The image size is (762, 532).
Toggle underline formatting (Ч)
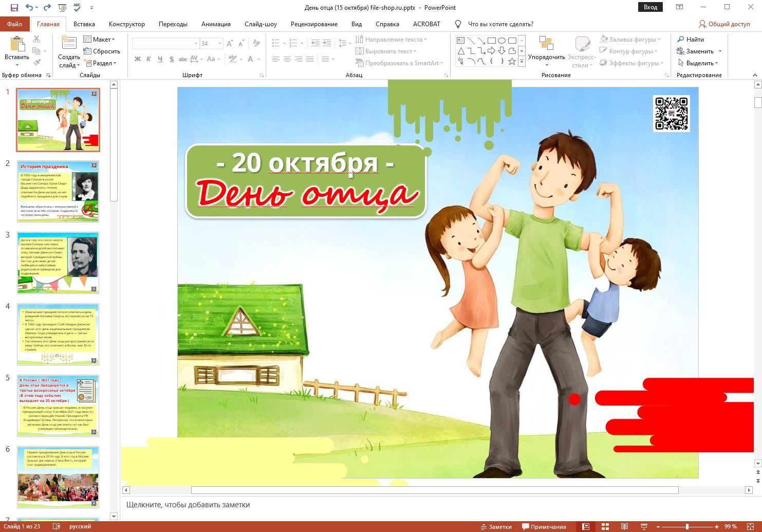click(160, 59)
